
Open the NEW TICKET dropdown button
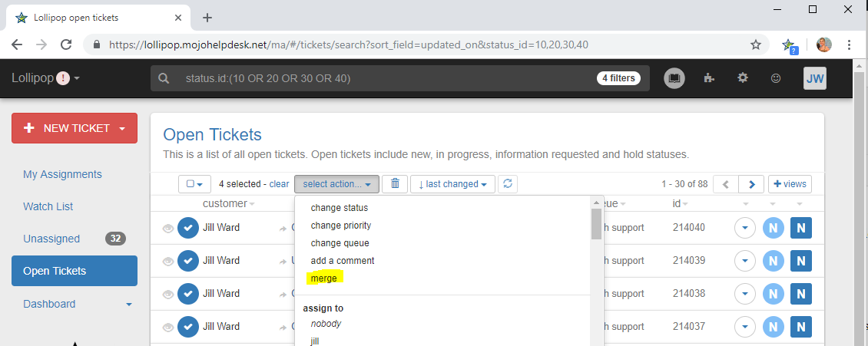click(x=75, y=128)
